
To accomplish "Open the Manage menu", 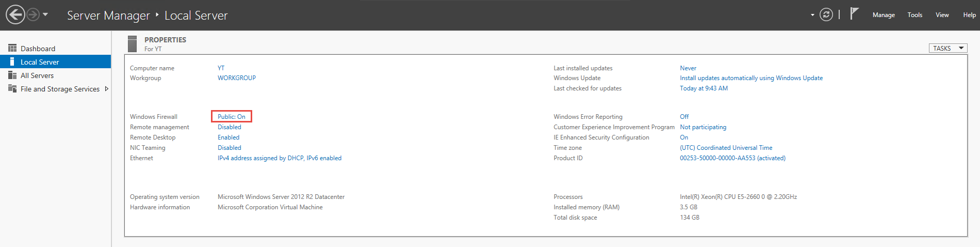I will coord(884,15).
